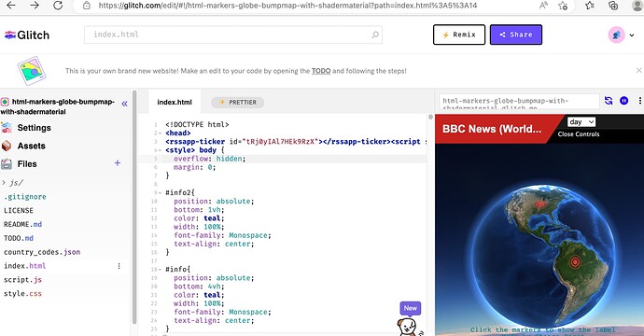The image size is (644, 336).
Task: Reload the browser page
Action: coord(58,6)
